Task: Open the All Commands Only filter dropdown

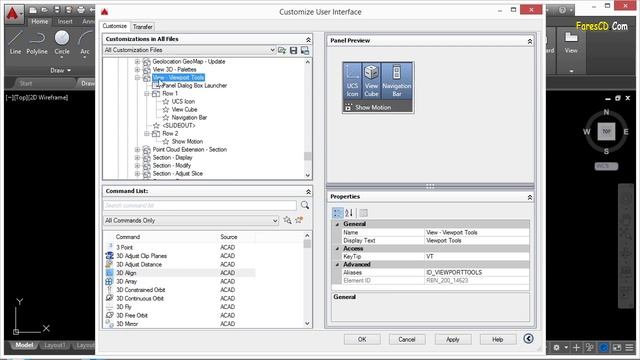Action: click(x=275, y=220)
